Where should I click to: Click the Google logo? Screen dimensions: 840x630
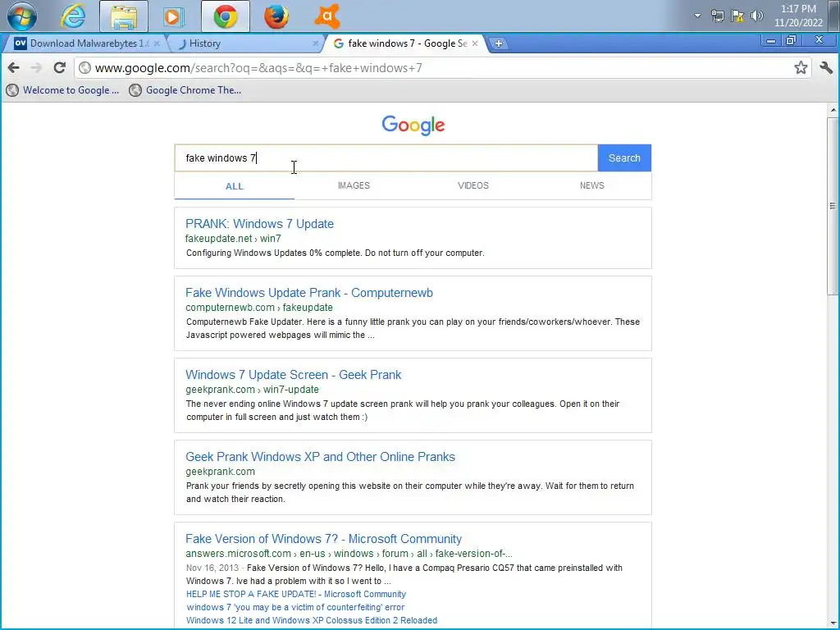coord(413,125)
